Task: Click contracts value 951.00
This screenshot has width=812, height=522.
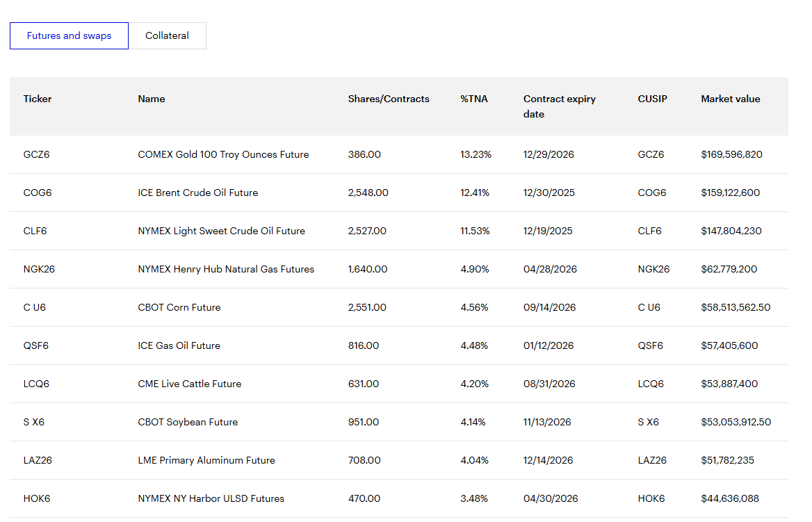Action: click(x=364, y=423)
